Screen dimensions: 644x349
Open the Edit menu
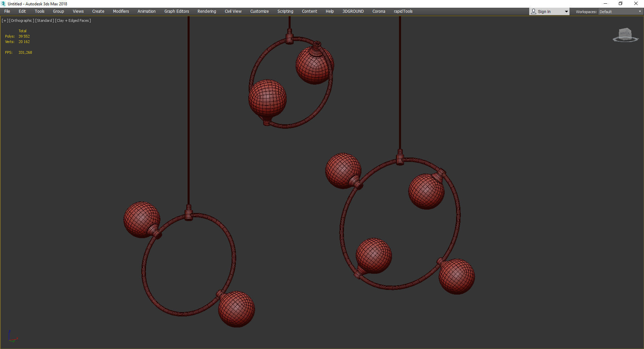point(22,11)
